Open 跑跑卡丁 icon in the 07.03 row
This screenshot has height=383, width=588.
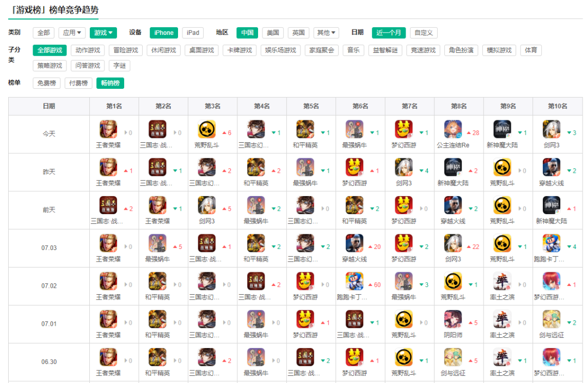click(551, 244)
